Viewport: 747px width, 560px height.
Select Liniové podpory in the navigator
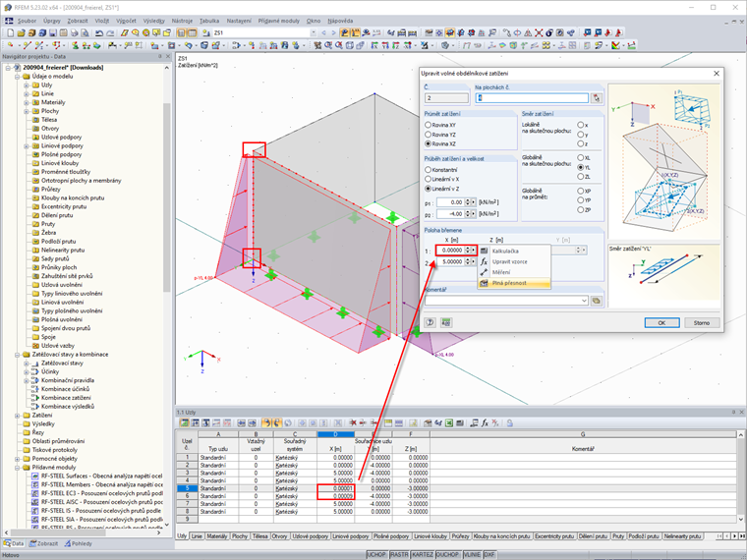[x=62, y=145]
